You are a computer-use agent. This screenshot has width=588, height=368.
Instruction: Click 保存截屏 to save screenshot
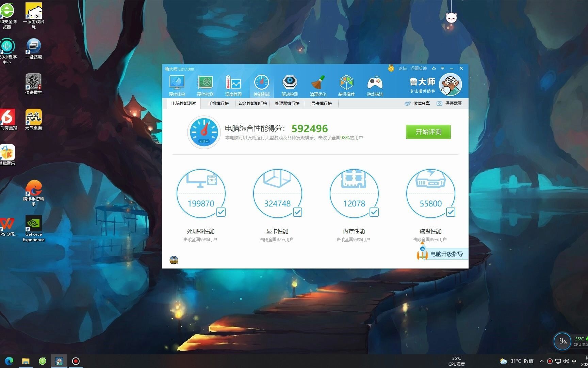tap(449, 103)
